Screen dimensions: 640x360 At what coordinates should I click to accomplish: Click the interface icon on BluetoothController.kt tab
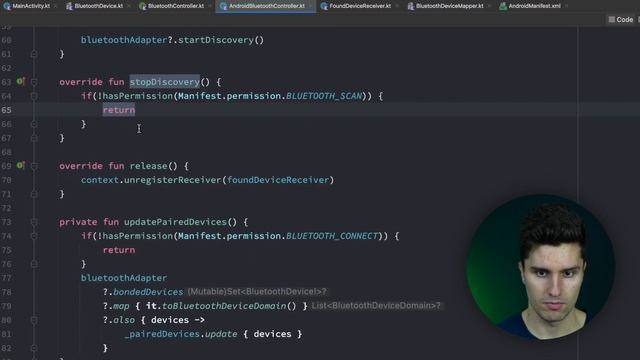pyautogui.click(x=142, y=6)
